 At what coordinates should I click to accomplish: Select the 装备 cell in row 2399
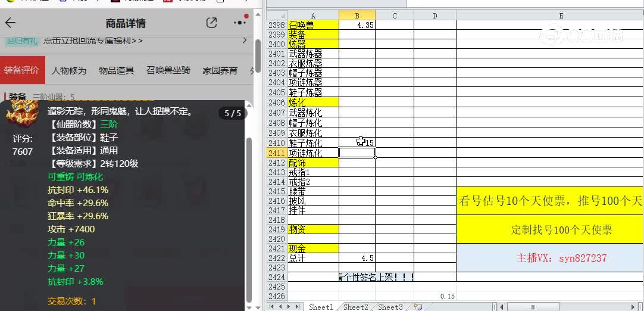point(314,35)
